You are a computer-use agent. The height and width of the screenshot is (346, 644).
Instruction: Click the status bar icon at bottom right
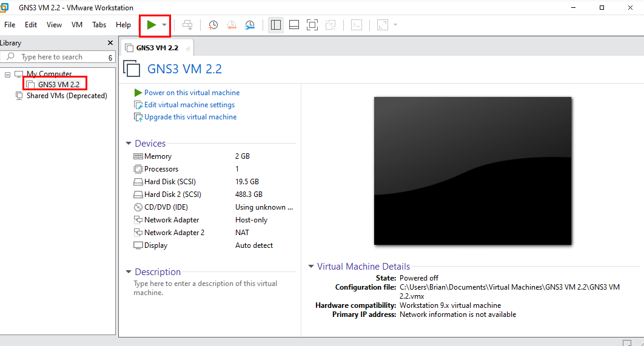[627, 343]
